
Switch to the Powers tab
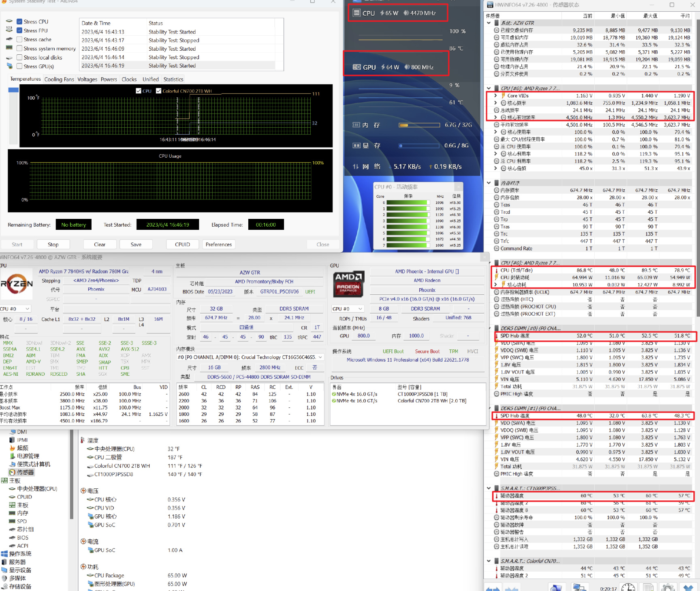point(109,79)
